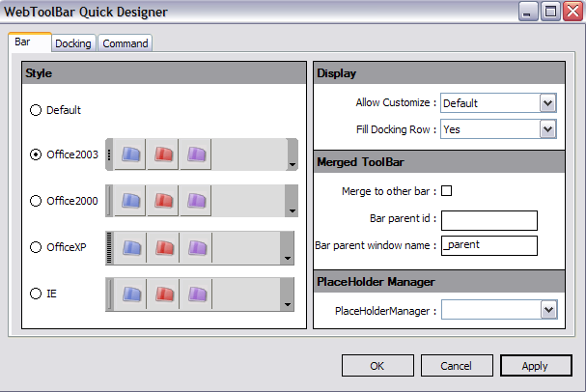The width and height of the screenshot is (586, 392).
Task: Expand the Fill Docking Row dropdown
Action: coord(547,128)
